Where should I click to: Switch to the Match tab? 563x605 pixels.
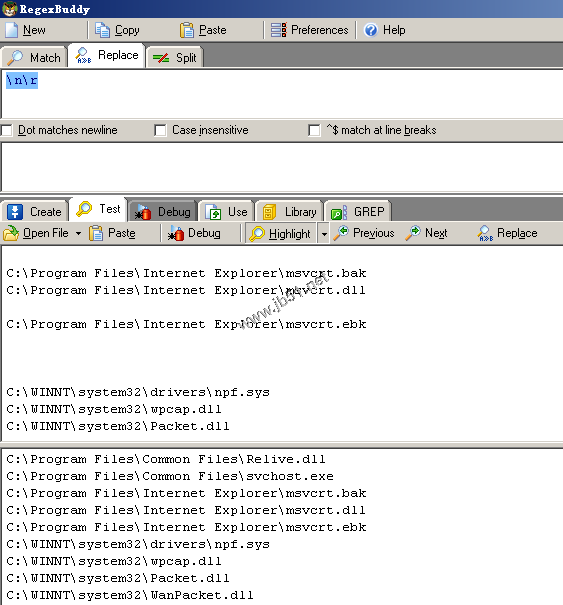click(34, 57)
